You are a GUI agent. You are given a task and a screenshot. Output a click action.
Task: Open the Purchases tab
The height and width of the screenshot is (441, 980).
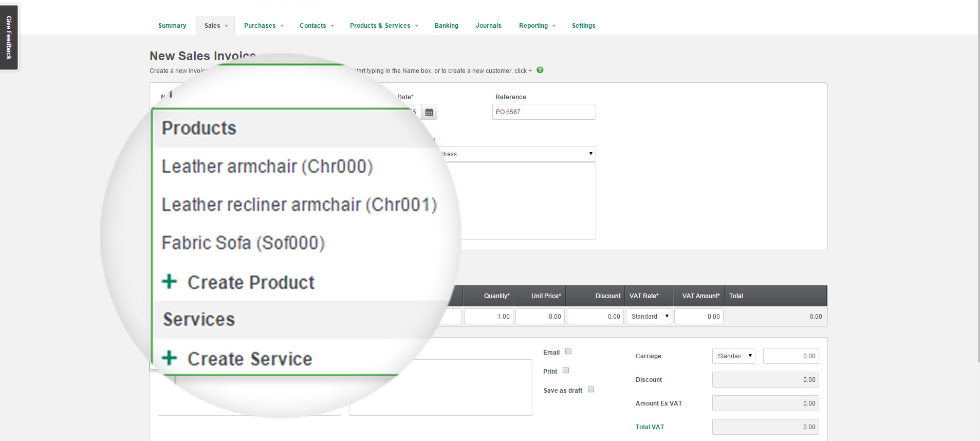tap(260, 26)
